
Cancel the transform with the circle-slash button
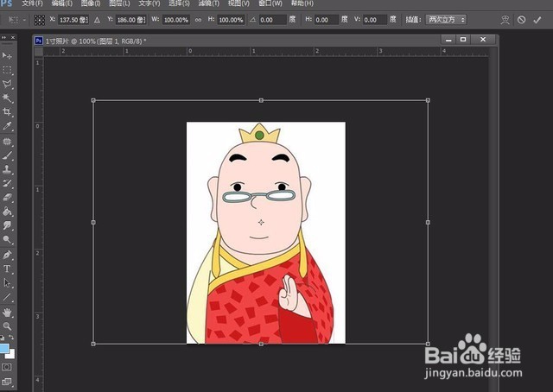[x=521, y=20]
